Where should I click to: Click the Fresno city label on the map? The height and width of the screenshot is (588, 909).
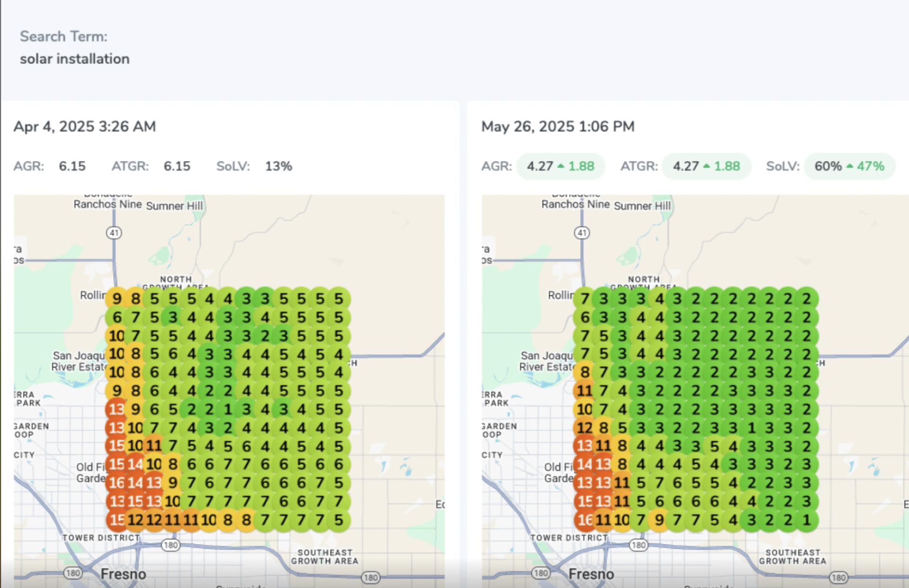(123, 574)
